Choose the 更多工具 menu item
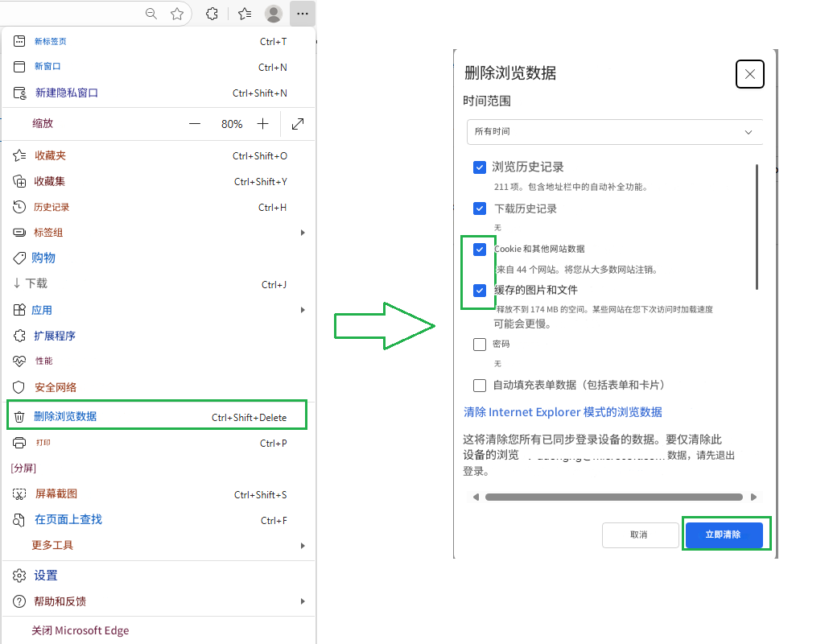 158,545
